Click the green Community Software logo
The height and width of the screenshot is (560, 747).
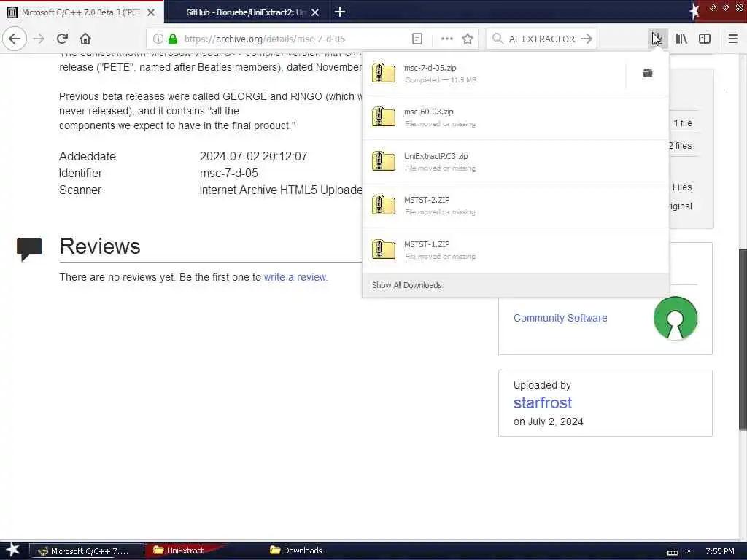pos(675,318)
